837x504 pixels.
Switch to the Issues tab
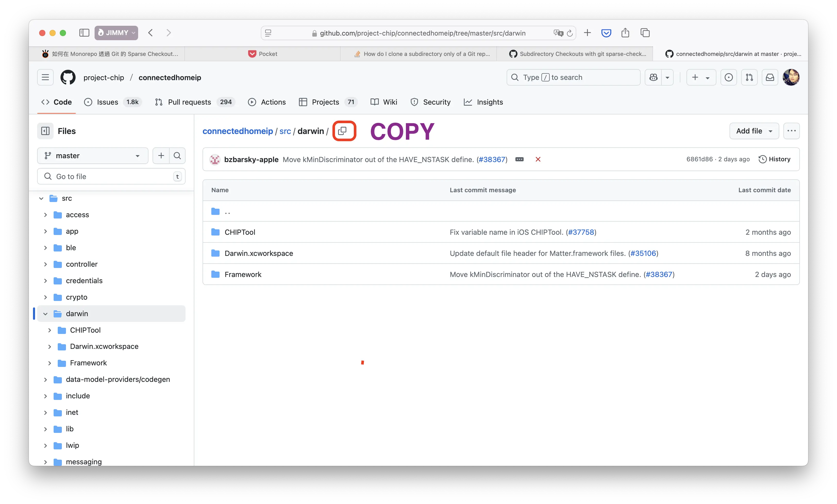pos(113,102)
